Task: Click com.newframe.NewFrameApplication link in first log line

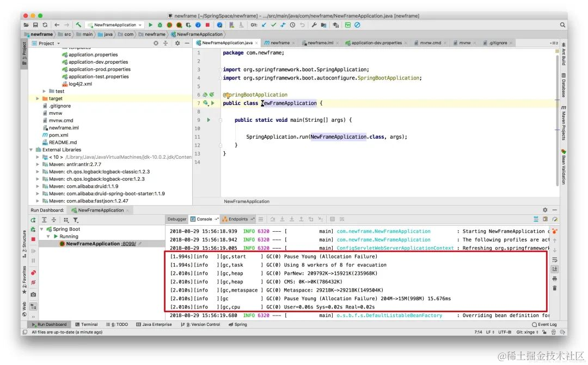Action: click(x=384, y=231)
